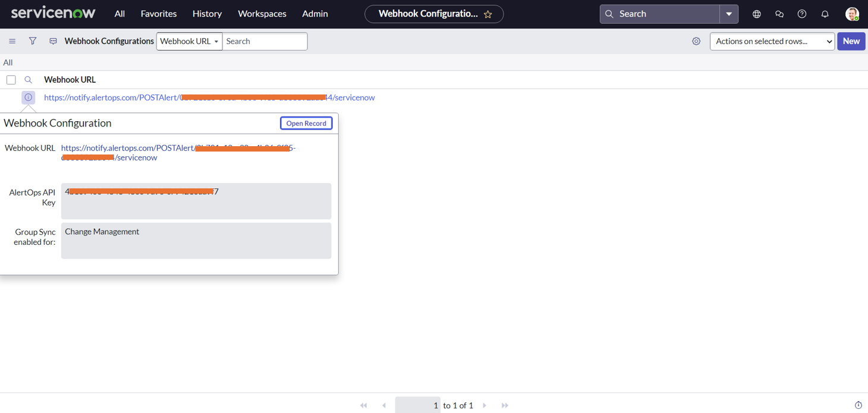The height and width of the screenshot is (413, 868).
Task: Select the Workspaces menu item
Action: point(262,13)
